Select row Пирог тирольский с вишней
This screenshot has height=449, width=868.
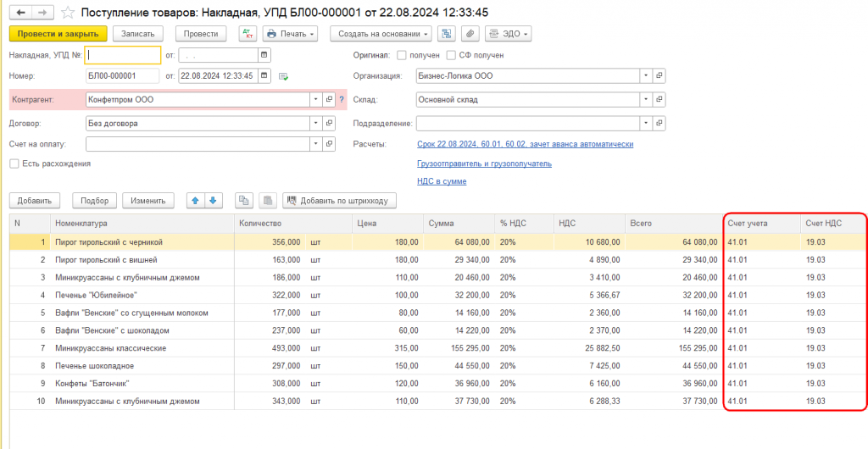(438, 259)
